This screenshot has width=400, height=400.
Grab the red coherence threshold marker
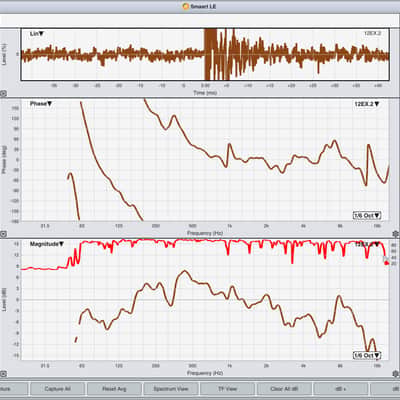(386, 263)
